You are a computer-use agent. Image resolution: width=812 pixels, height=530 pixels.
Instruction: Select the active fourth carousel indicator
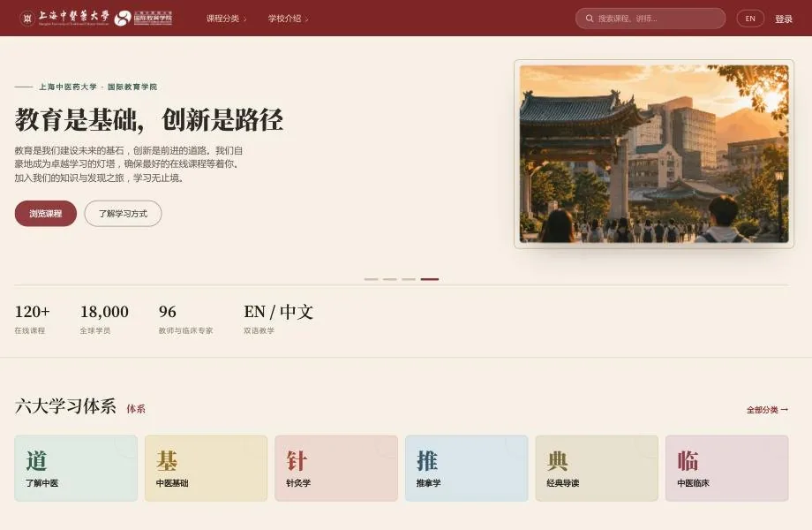point(429,279)
